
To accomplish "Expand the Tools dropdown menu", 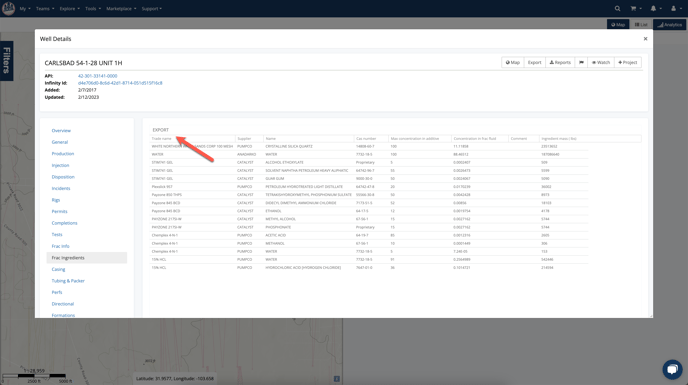I will click(93, 8).
